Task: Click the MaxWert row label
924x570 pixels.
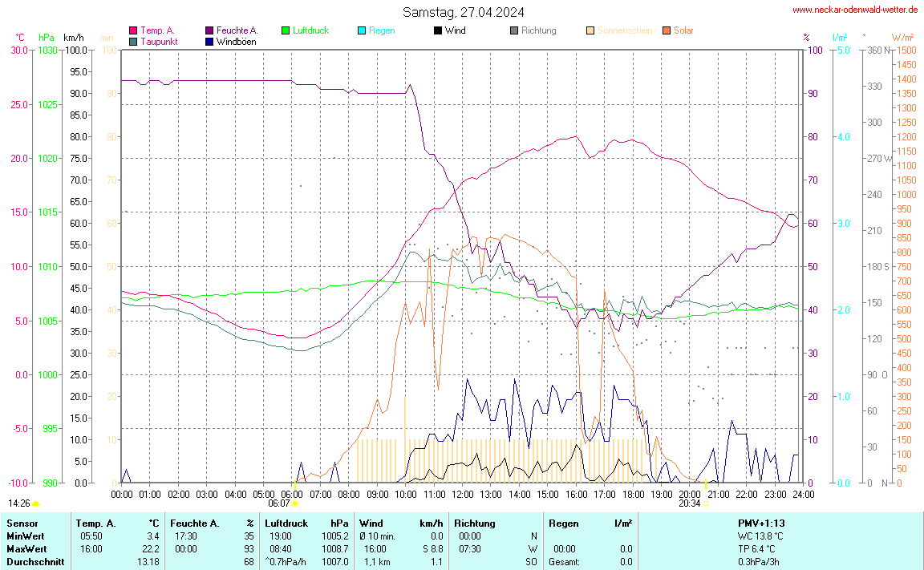Action: pyautogui.click(x=26, y=548)
